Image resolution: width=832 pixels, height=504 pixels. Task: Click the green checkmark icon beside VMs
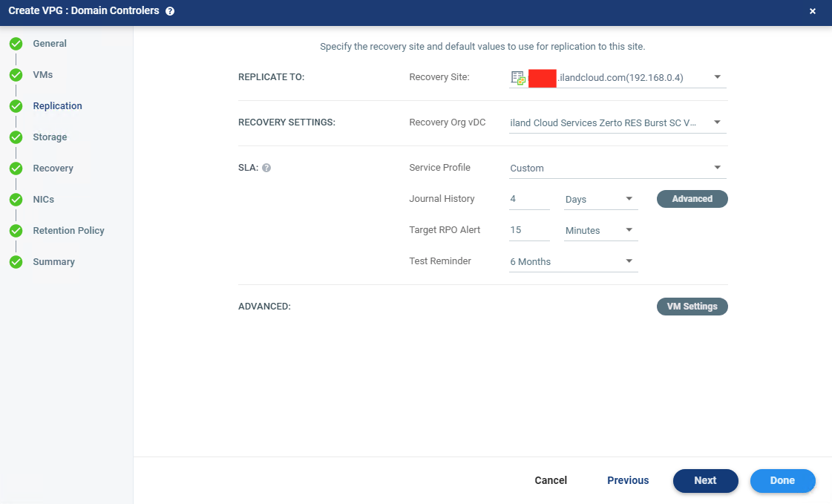click(x=16, y=75)
